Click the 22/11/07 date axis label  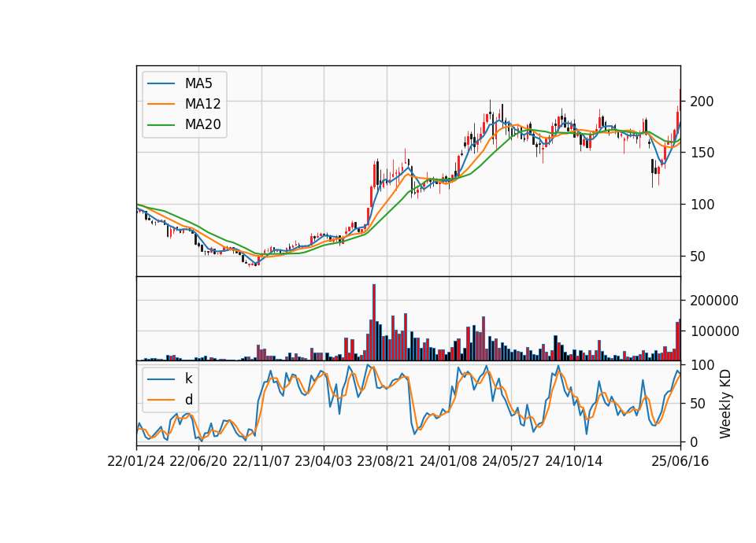[x=261, y=461]
